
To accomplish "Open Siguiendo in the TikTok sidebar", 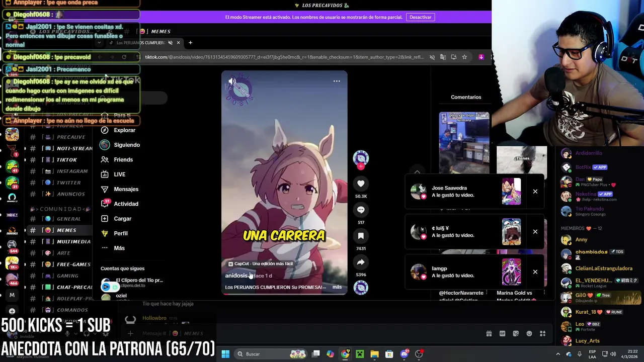I will click(x=120, y=145).
